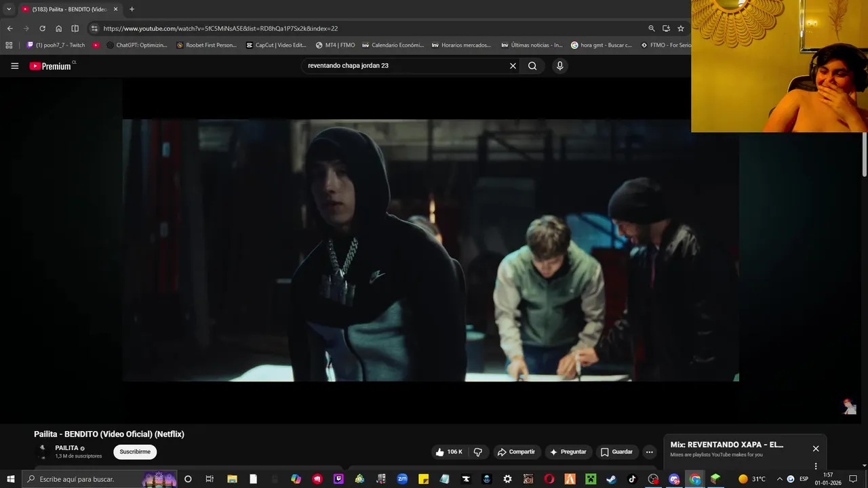Save the video with Guardar
This screenshot has width=868, height=488.
(x=616, y=452)
